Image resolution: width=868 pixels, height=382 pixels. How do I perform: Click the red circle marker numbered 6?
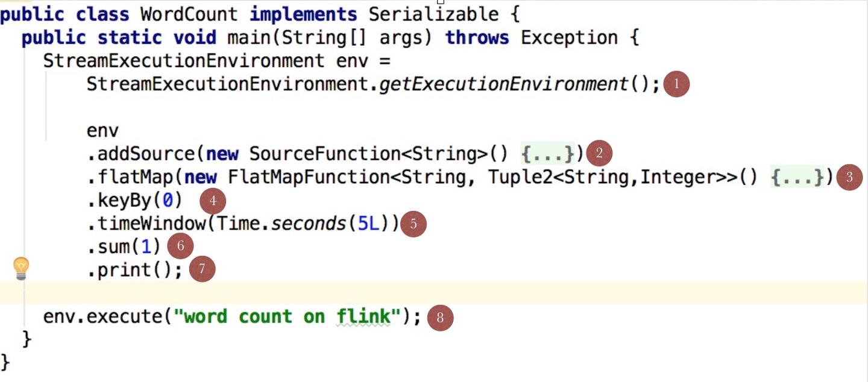point(180,246)
